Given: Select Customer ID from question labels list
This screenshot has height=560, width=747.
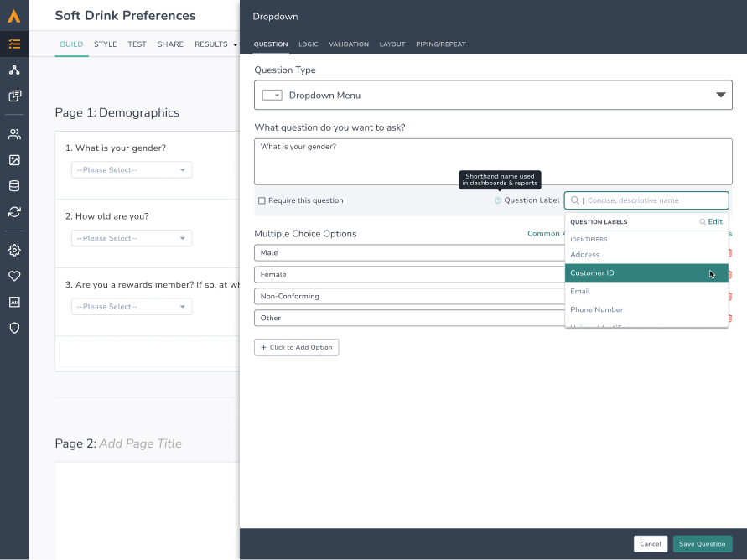Looking at the screenshot, I should coord(646,272).
